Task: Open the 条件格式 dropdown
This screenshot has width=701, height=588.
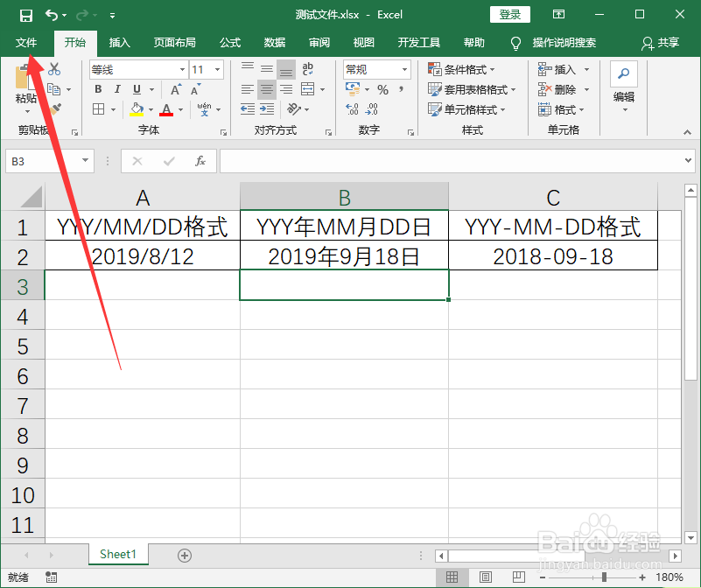Action: 461,69
